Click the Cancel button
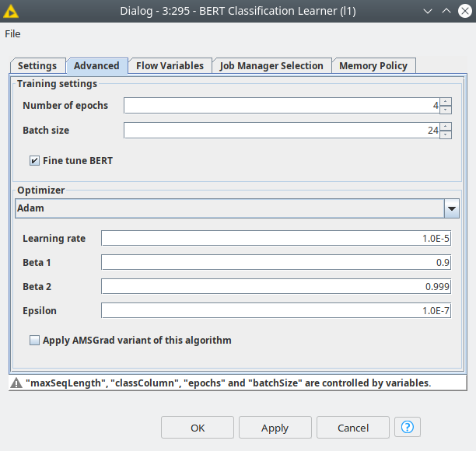This screenshot has height=451, width=476. [353, 428]
